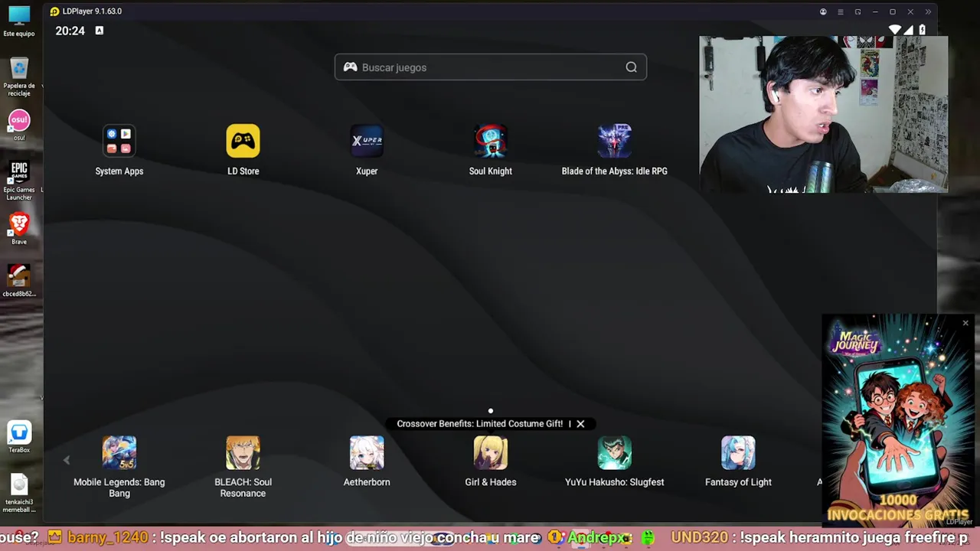Click Crossover Benefits: Limited Costume Gift banner

coord(480,424)
